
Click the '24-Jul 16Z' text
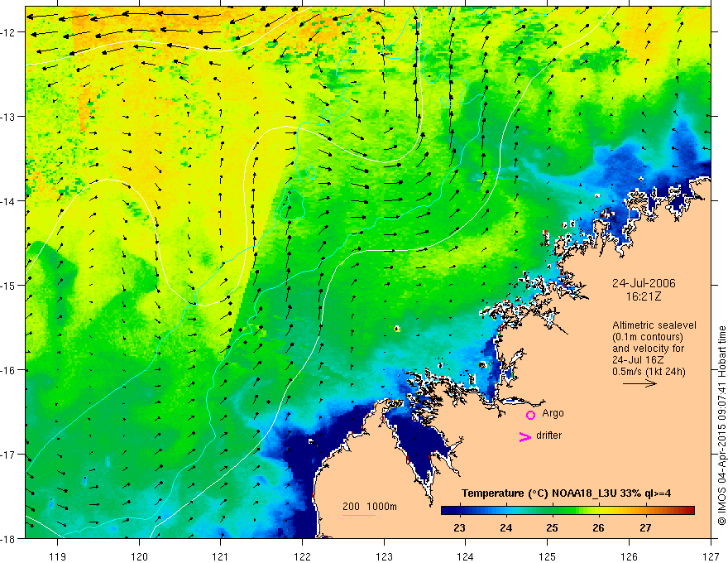638,360
